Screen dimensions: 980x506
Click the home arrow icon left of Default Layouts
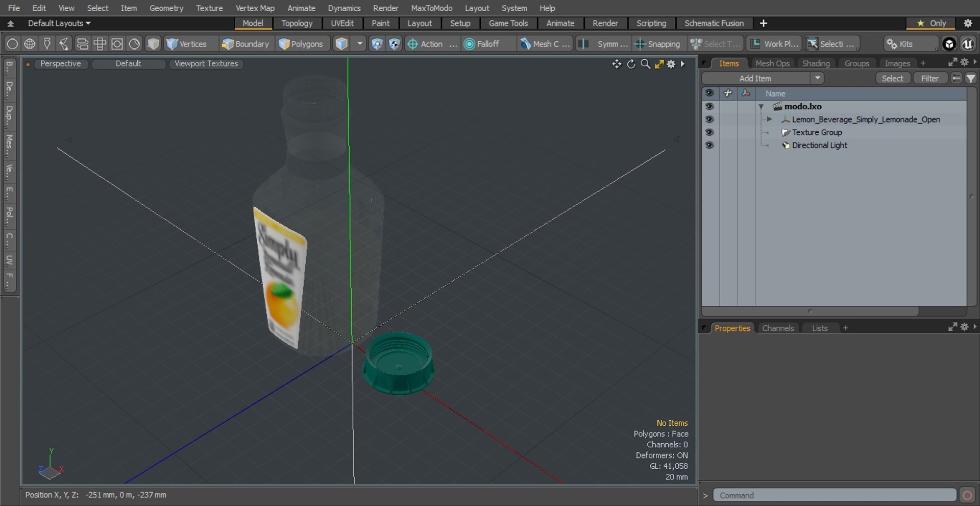(x=10, y=23)
